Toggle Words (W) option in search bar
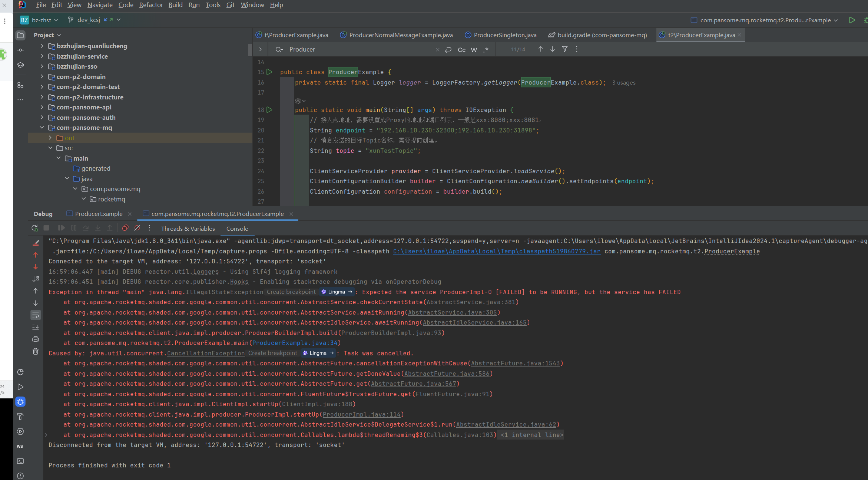Image resolution: width=868 pixels, height=480 pixels. pyautogui.click(x=474, y=49)
